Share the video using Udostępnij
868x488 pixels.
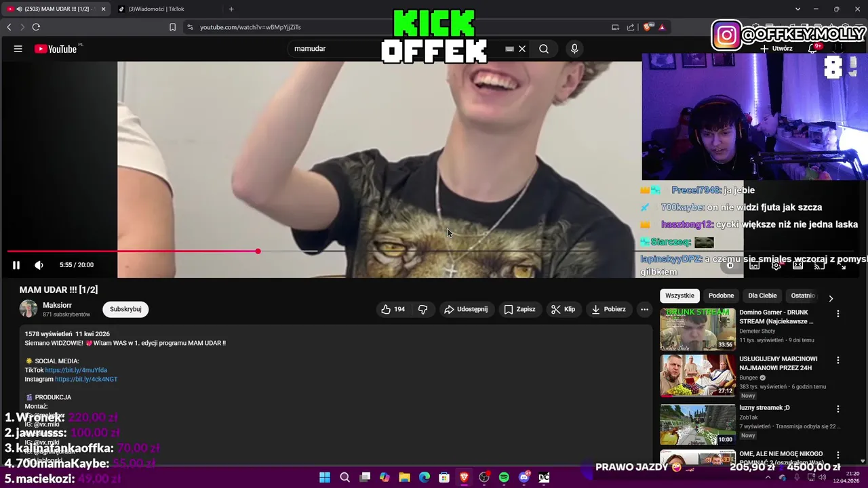pos(466,309)
